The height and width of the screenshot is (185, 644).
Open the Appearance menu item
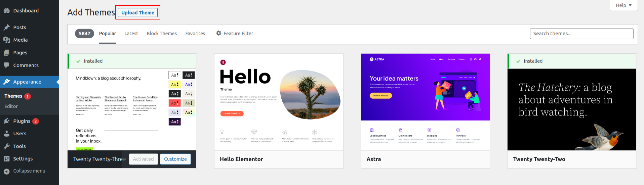pos(30,82)
